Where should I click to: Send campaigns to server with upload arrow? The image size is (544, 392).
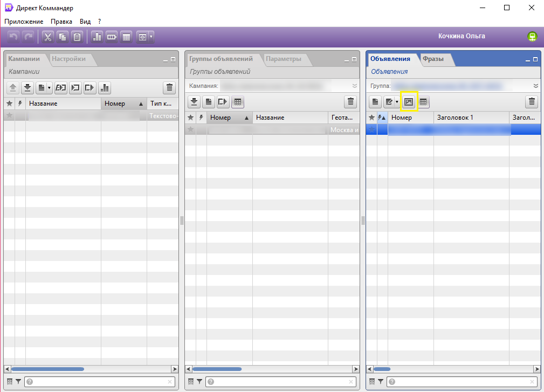13,88
